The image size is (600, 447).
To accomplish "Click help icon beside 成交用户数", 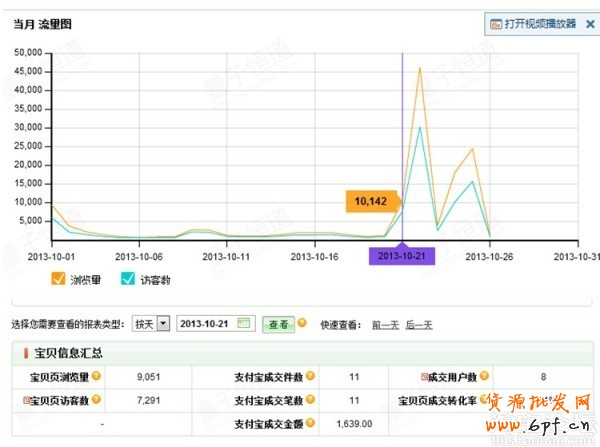I will (486, 377).
